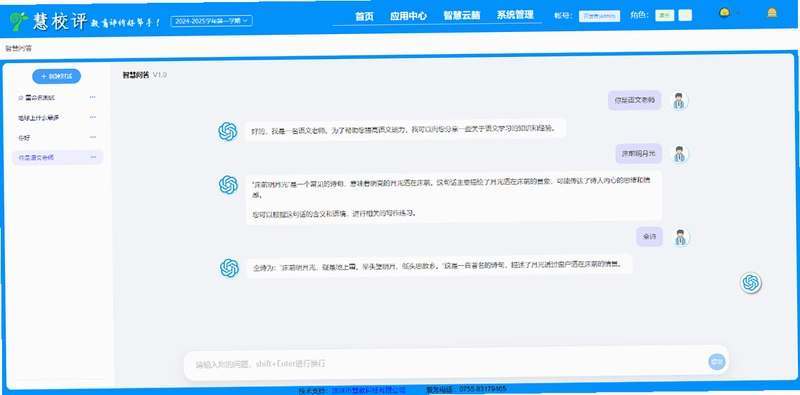Open the 系统管理 nav tab
The width and height of the screenshot is (800, 395).
point(515,15)
